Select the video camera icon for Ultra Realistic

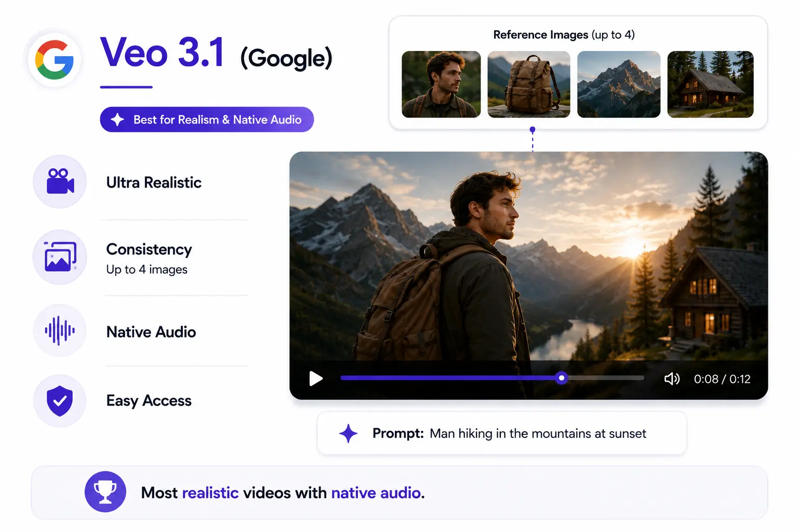coord(60,181)
